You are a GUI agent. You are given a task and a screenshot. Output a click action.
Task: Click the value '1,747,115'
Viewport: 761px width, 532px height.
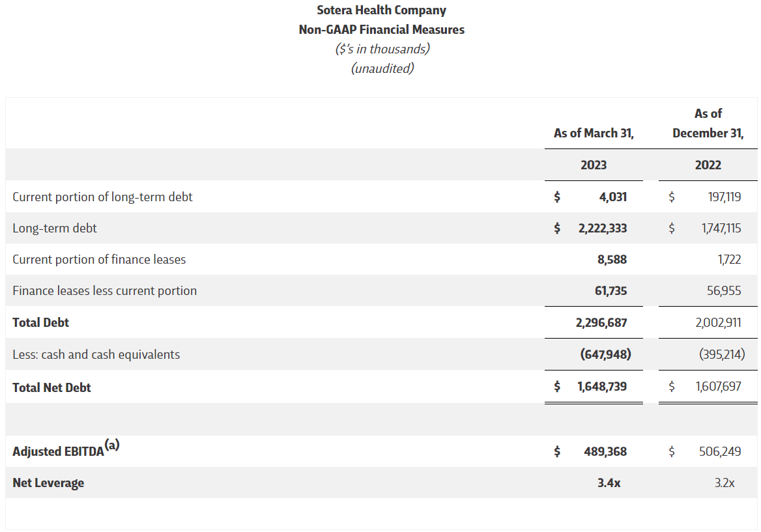point(721,228)
